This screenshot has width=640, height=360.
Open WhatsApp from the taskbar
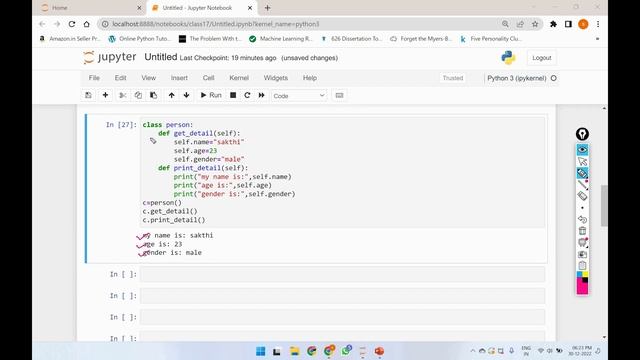tap(346, 351)
